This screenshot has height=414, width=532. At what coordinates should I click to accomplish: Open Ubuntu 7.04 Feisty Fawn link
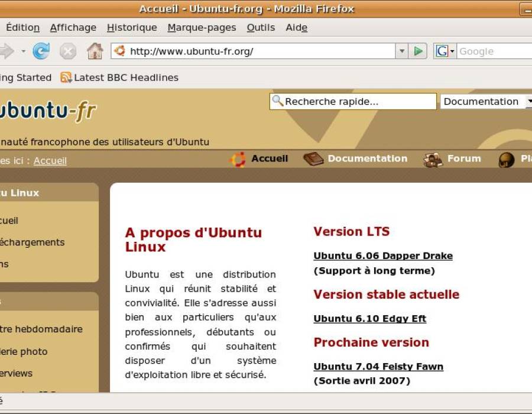click(x=378, y=367)
